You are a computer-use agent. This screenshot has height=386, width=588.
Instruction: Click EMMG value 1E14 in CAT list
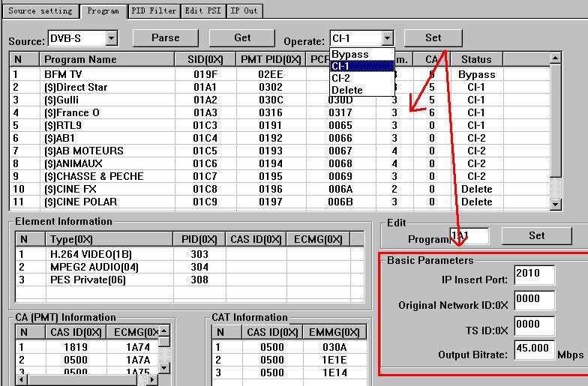[x=334, y=373]
